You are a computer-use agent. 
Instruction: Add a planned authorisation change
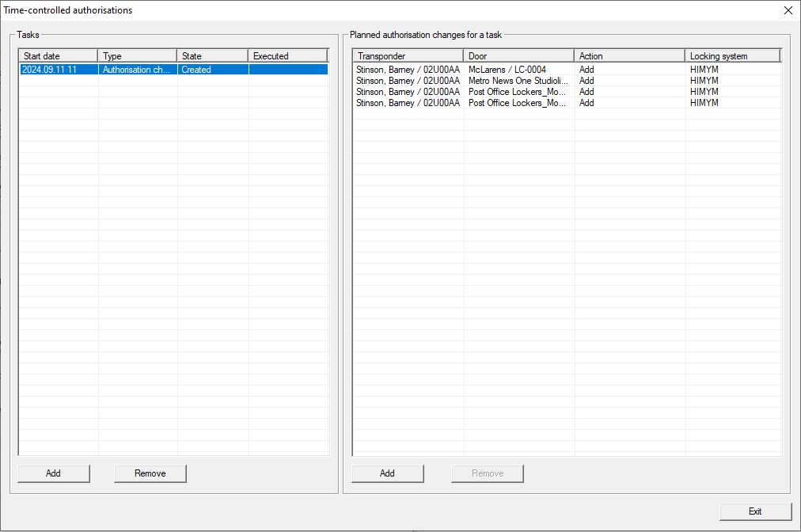point(387,473)
